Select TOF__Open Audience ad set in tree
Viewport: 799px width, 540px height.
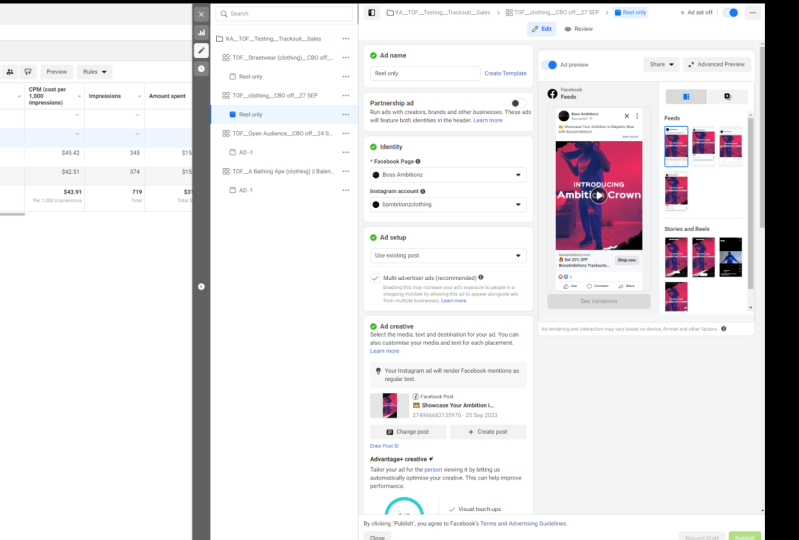(282, 133)
